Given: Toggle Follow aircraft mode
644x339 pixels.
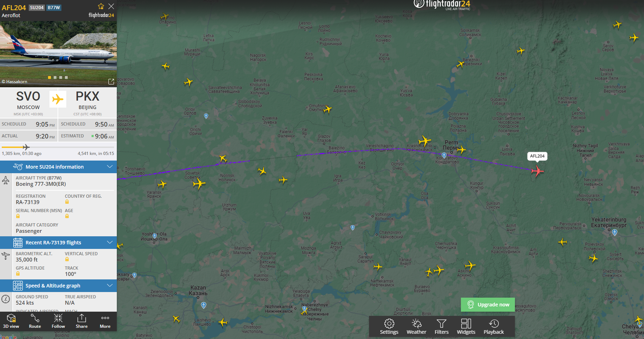Looking at the screenshot, I should [58, 321].
